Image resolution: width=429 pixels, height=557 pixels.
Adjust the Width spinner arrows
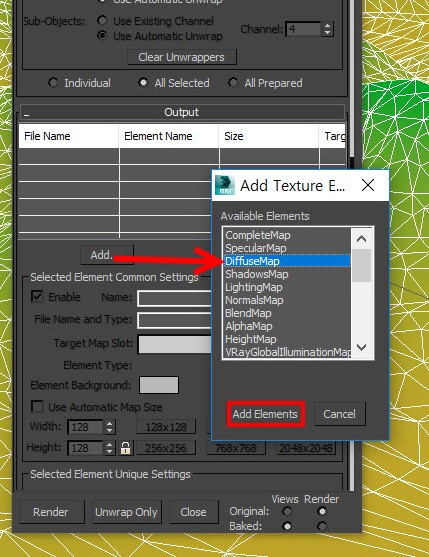point(110,427)
